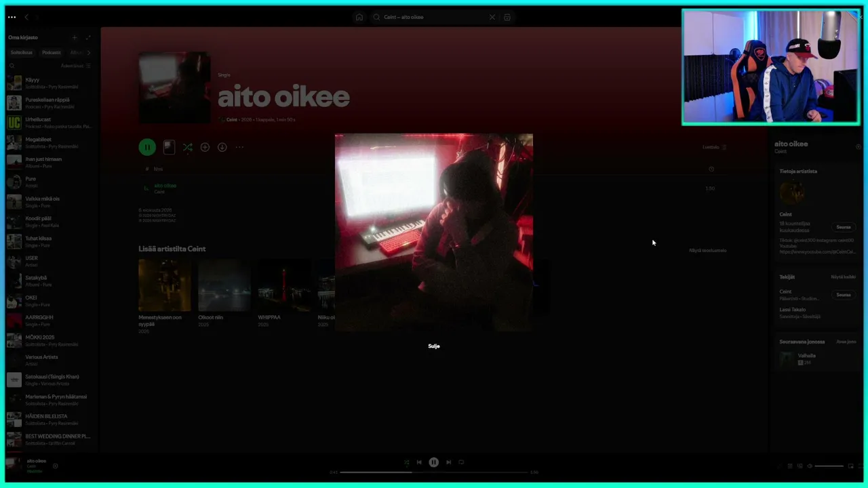The height and width of the screenshot is (488, 868).
Task: Pause playback in the bottom player bar
Action: 434,462
